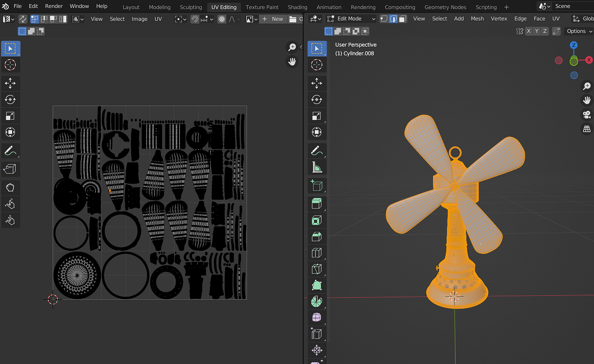Select the Loop Cut tool

(317, 253)
